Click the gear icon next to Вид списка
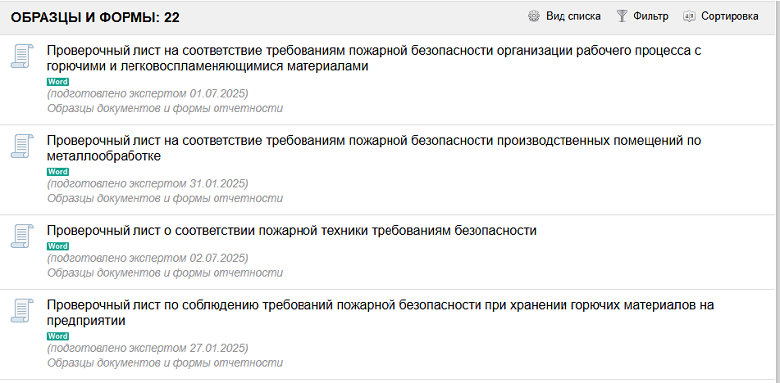This screenshot has width=780, height=383. 534,16
